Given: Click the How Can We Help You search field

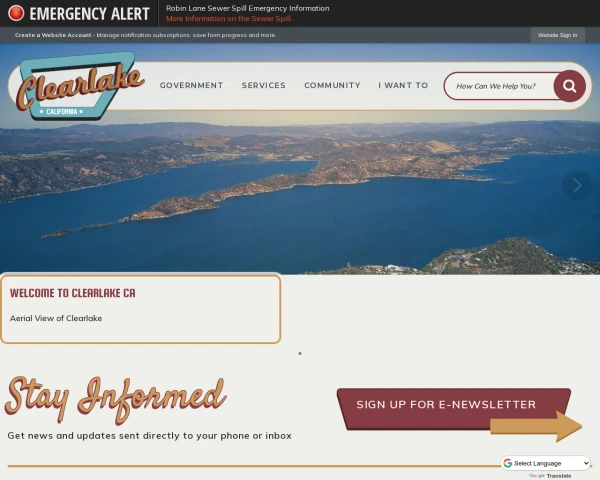Looking at the screenshot, I should tap(499, 86).
